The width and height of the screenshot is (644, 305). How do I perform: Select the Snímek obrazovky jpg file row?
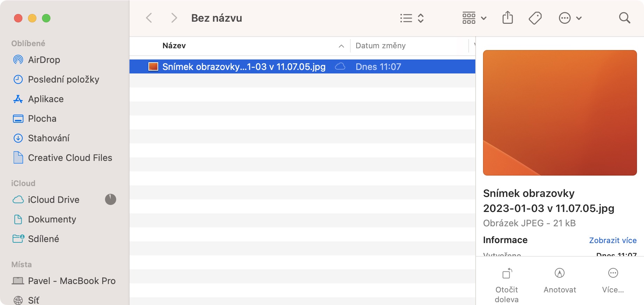pos(244,67)
